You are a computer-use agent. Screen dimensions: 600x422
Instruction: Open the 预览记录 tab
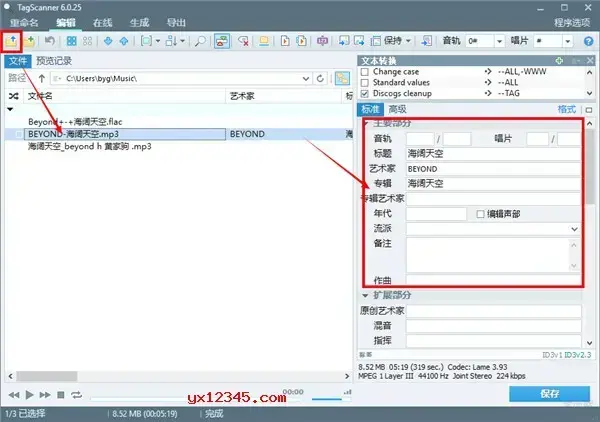pyautogui.click(x=54, y=61)
